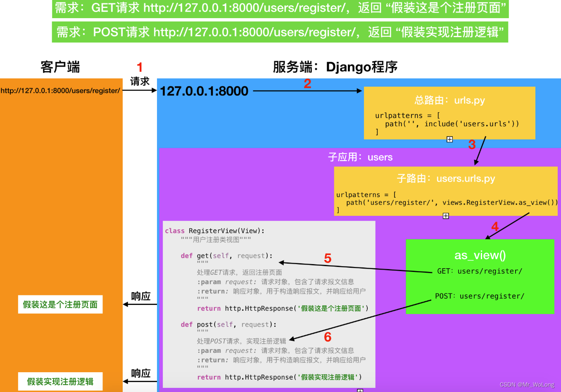Click the 服务端: Django程序 heading
This screenshot has width=561, height=392.
click(x=335, y=67)
